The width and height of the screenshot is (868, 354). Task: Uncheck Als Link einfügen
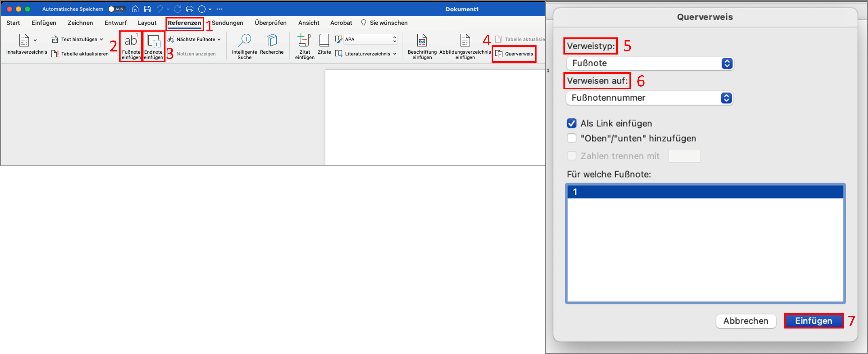pos(571,123)
